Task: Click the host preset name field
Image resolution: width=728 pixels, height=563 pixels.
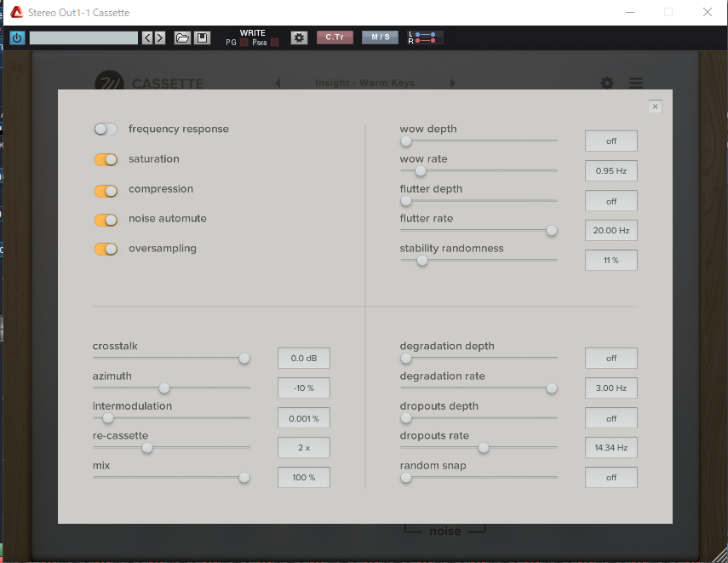Action: [x=83, y=37]
